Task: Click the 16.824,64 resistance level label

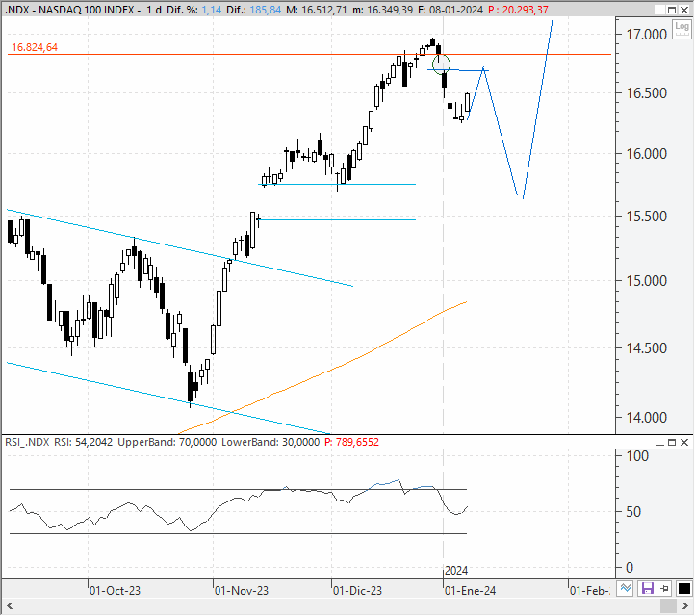Action: point(35,47)
